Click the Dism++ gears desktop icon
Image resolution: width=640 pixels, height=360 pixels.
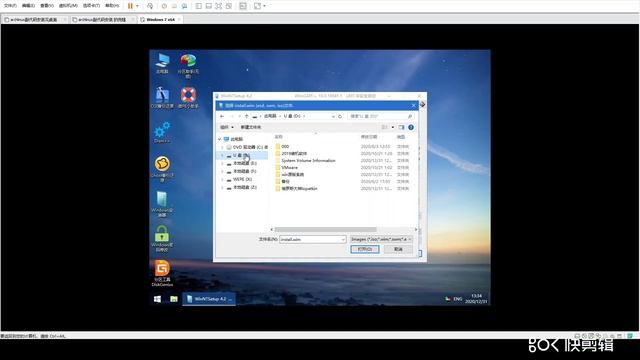162,132
